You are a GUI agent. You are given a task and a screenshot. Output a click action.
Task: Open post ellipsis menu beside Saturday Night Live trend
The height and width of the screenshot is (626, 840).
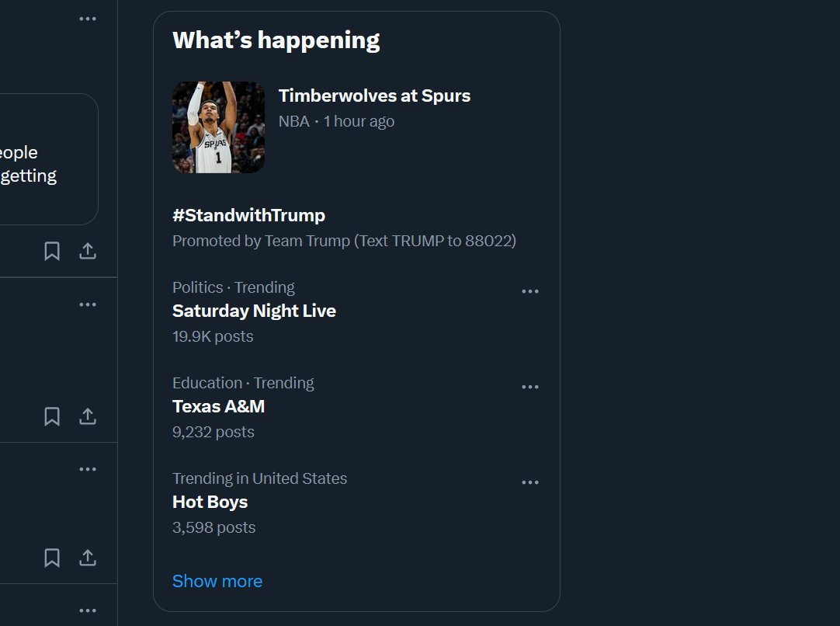pyautogui.click(x=88, y=304)
